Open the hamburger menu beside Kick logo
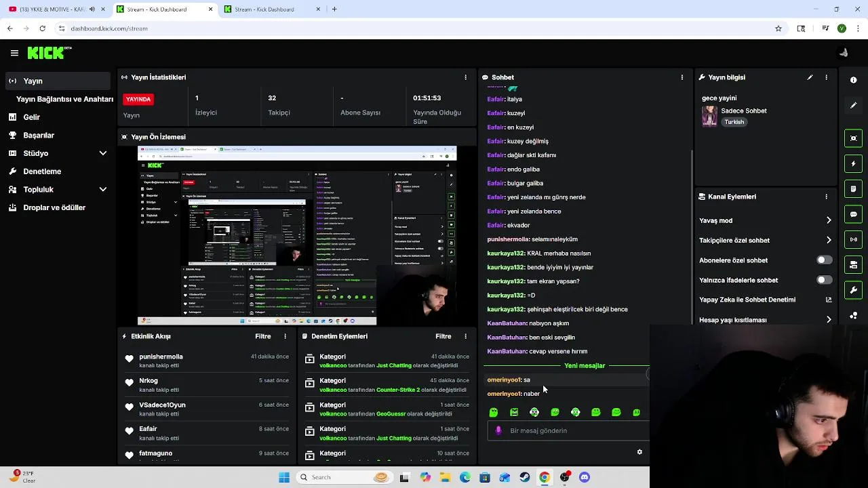868x488 pixels. [14, 53]
